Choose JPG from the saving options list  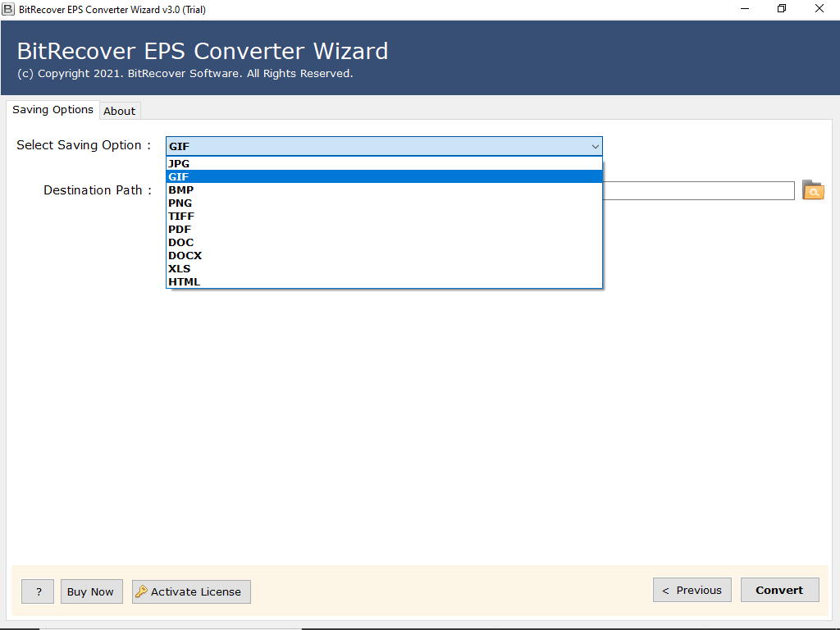click(384, 163)
